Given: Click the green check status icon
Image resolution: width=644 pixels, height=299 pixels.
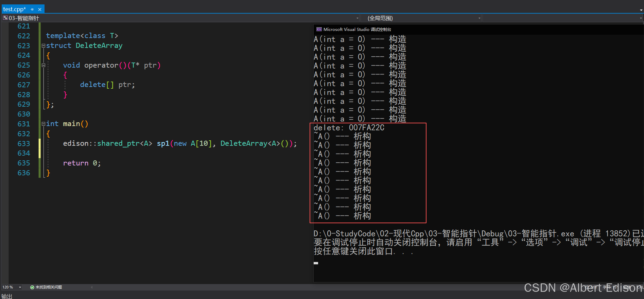Looking at the screenshot, I should tap(32, 287).
